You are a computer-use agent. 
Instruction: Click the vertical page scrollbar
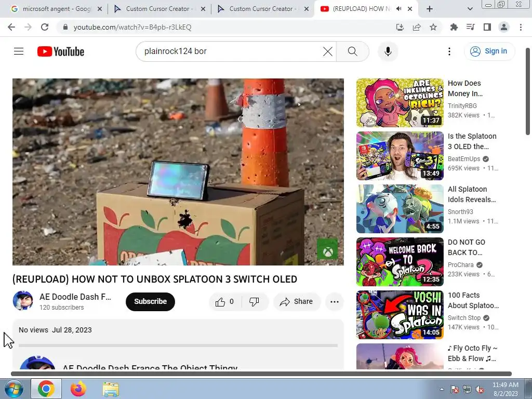[x=528, y=91]
